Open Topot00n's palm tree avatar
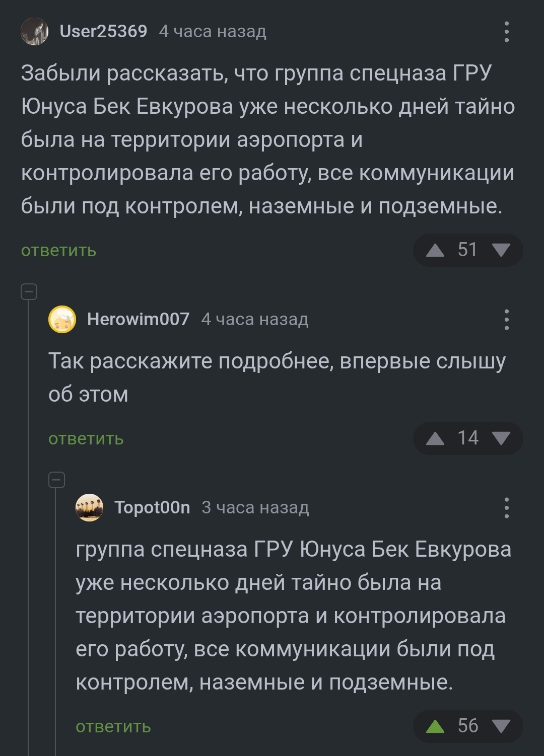The image size is (544, 756). pos(89,508)
